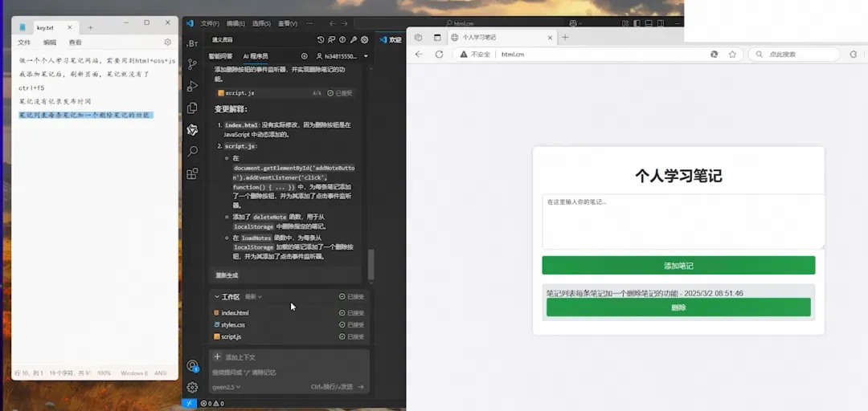868x411 pixels.
Task: Go forward with VS Code navigation arrow
Action: click(344, 23)
